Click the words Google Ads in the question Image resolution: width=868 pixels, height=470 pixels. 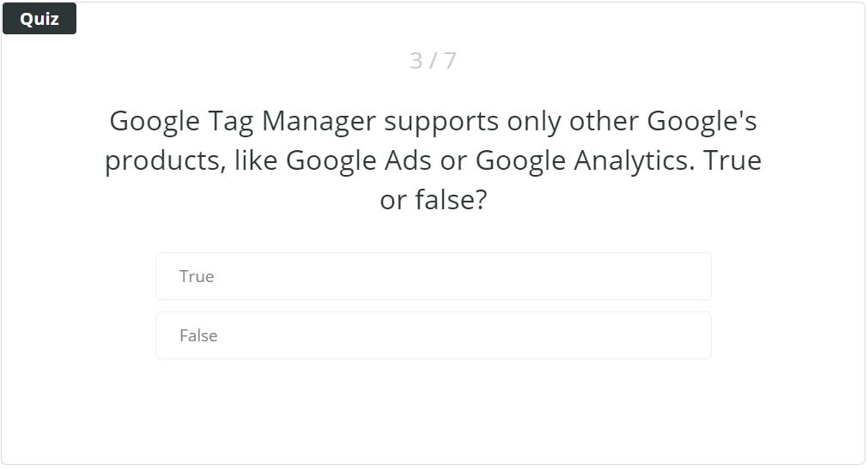point(359,161)
